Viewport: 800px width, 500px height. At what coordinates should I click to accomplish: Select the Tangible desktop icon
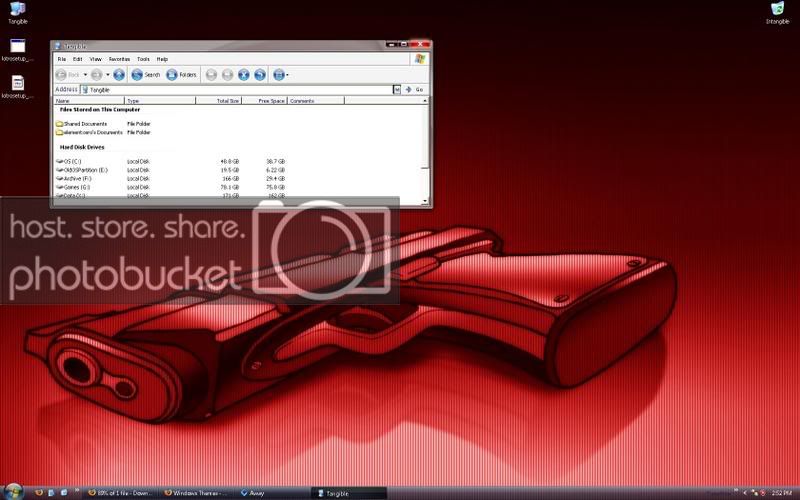click(x=17, y=13)
